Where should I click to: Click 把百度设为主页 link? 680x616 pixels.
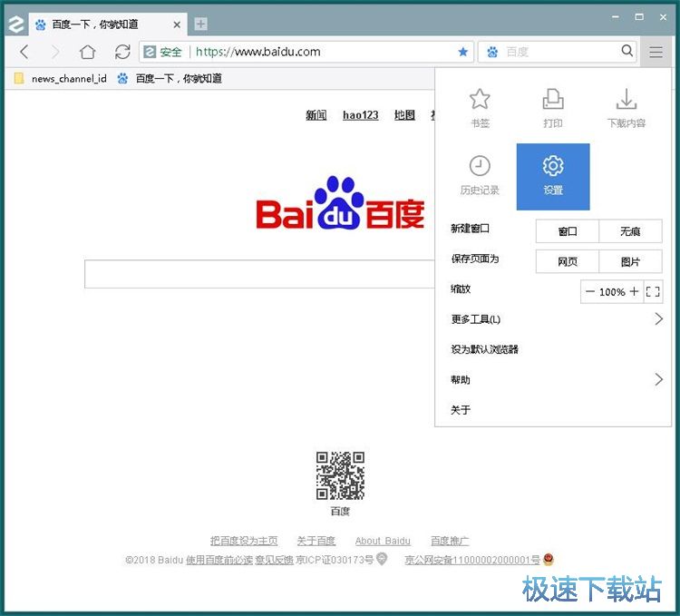244,541
